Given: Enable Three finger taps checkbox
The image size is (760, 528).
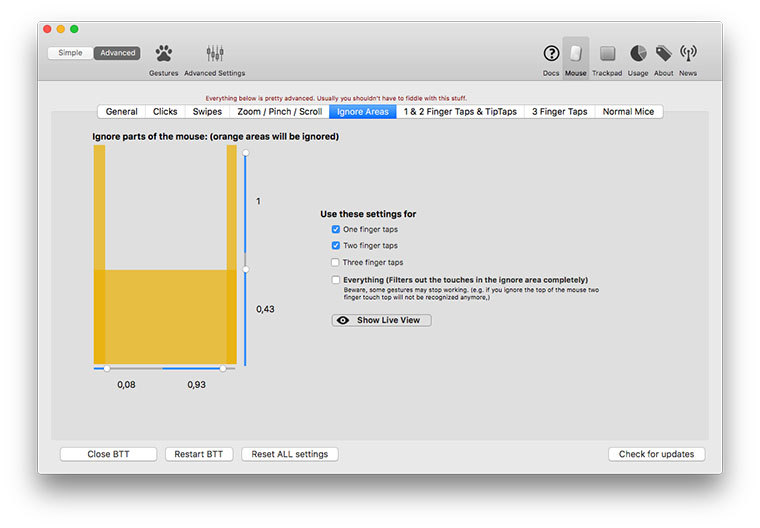Looking at the screenshot, I should click(336, 263).
